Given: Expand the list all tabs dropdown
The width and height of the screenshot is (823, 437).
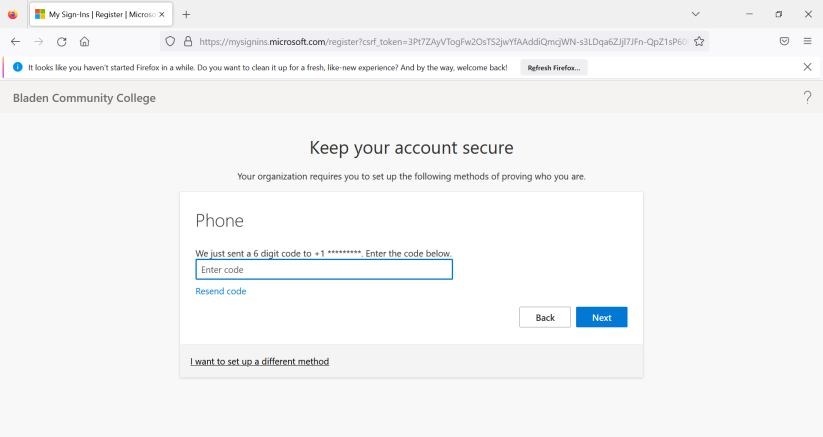Looking at the screenshot, I should pyautogui.click(x=696, y=14).
